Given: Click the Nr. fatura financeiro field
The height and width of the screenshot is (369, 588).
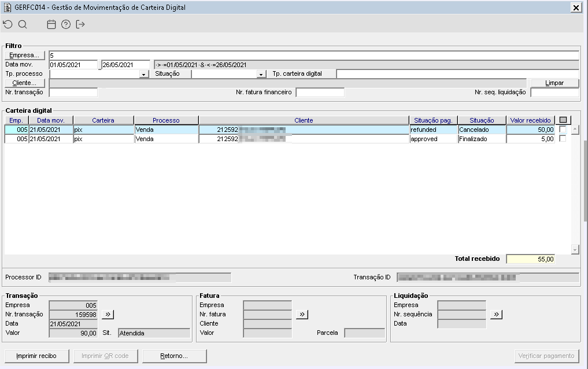Looking at the screenshot, I should (x=320, y=93).
